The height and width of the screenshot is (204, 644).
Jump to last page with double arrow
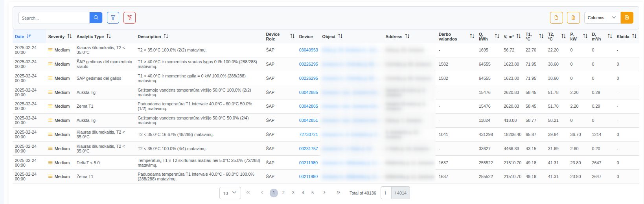point(338,193)
